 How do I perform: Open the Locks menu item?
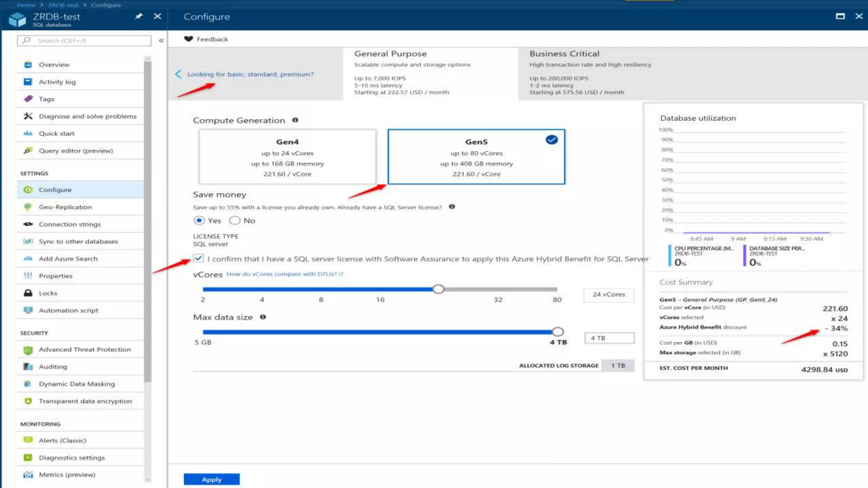point(81,293)
